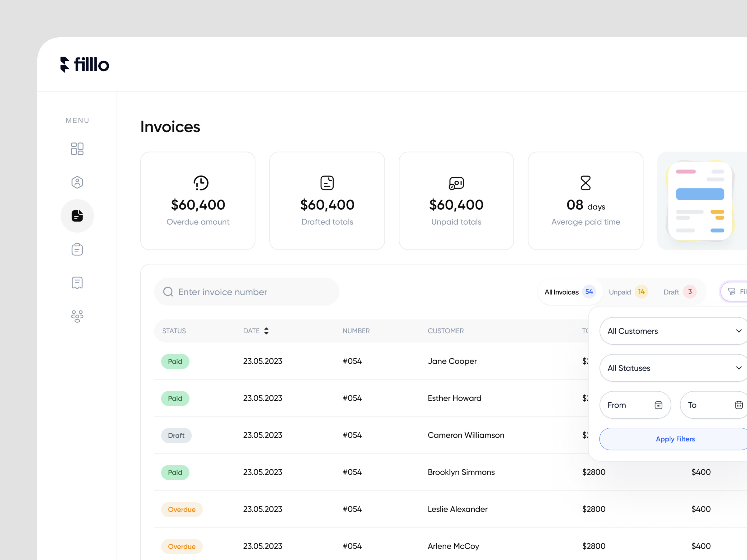Toggle the DATE column sort arrows
Viewport: 747px width, 560px height.
coord(266,331)
